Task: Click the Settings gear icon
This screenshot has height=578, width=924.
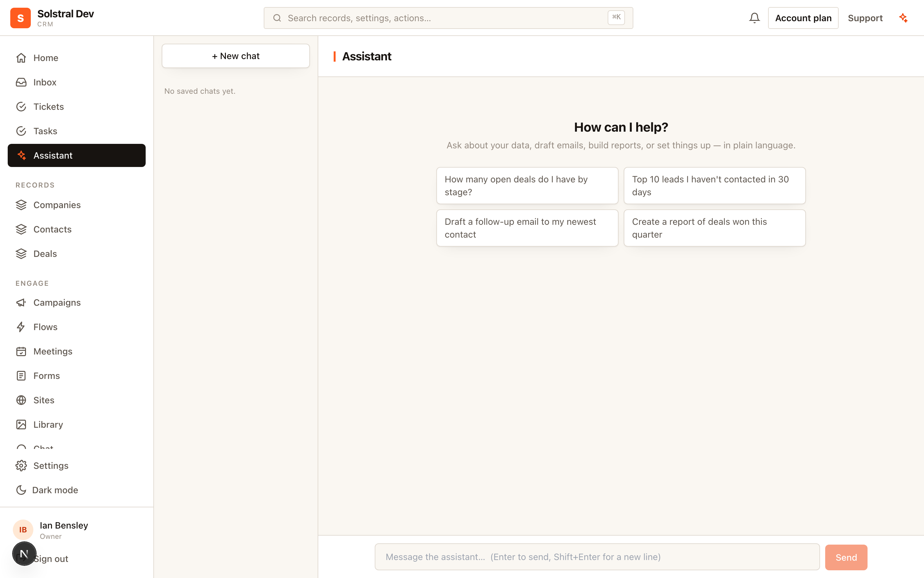Action: (21, 466)
